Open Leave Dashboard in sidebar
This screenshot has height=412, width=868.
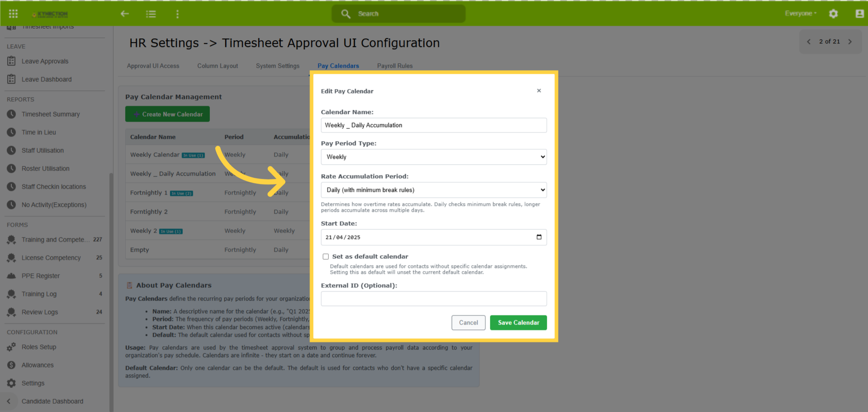pos(46,79)
